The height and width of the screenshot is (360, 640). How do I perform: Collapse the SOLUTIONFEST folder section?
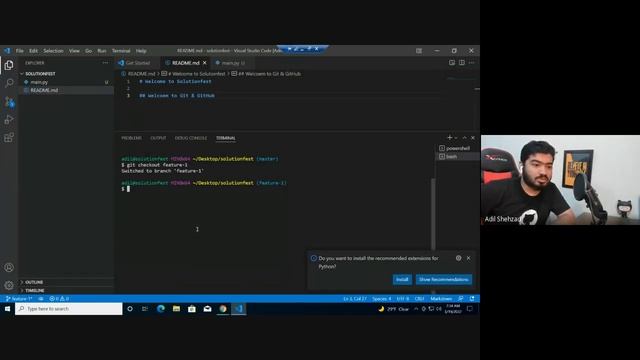pos(40,74)
